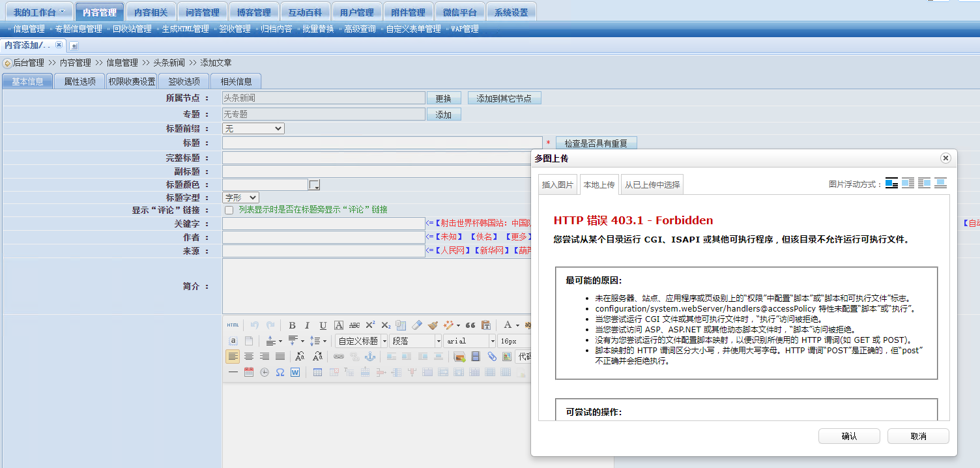Screen dimensions: 980x468
Task: Open the 从已上传中选择 tab
Action: pos(652,185)
